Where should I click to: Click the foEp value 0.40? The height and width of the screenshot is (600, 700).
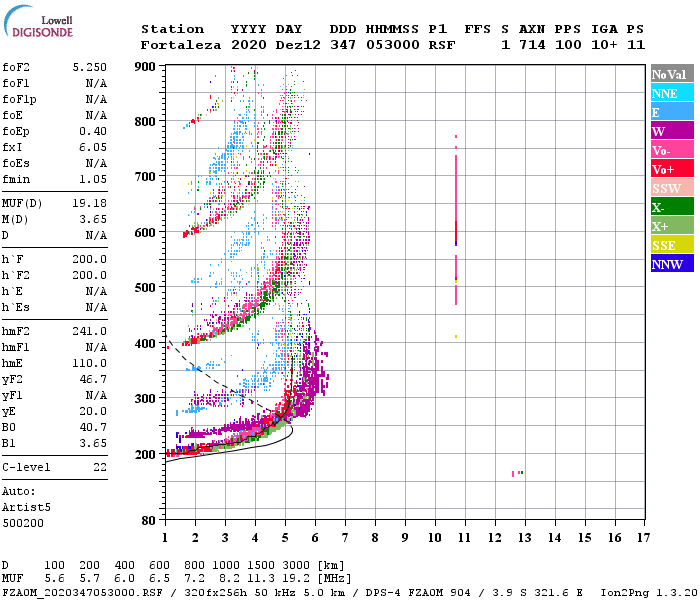coord(93,131)
